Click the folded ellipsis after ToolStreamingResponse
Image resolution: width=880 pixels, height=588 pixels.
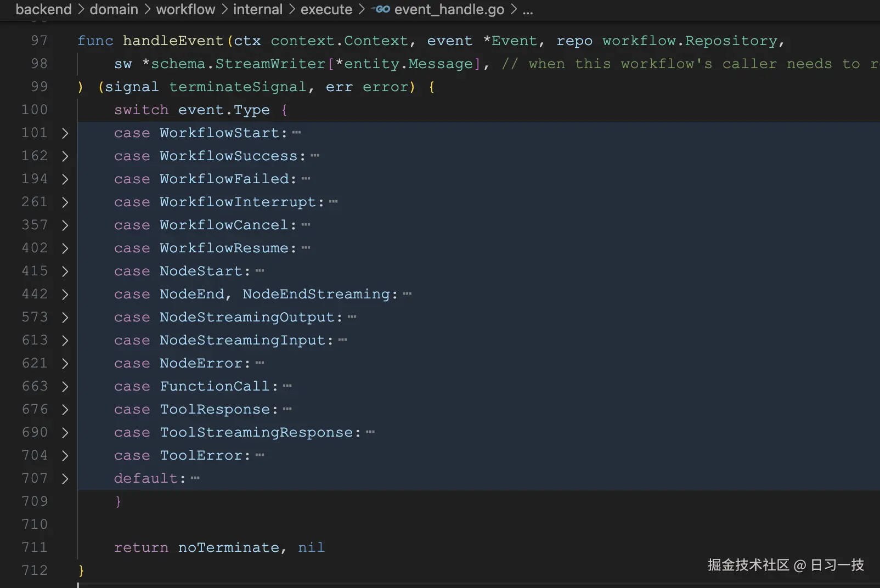tap(370, 432)
